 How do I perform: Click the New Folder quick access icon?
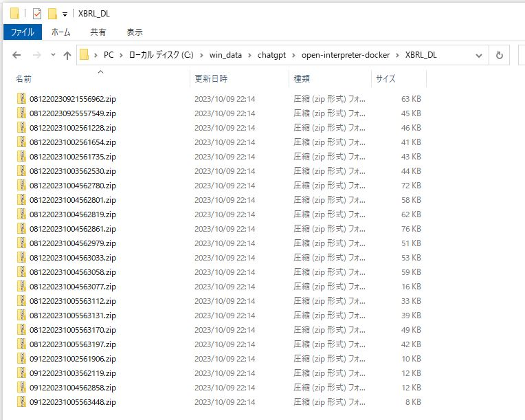click(x=52, y=14)
